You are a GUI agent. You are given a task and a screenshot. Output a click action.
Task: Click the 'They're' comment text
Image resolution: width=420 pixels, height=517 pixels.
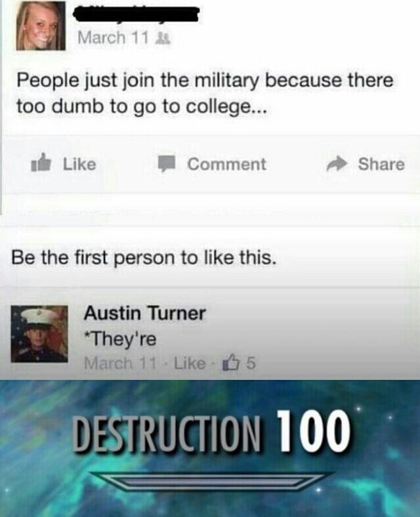(120, 339)
